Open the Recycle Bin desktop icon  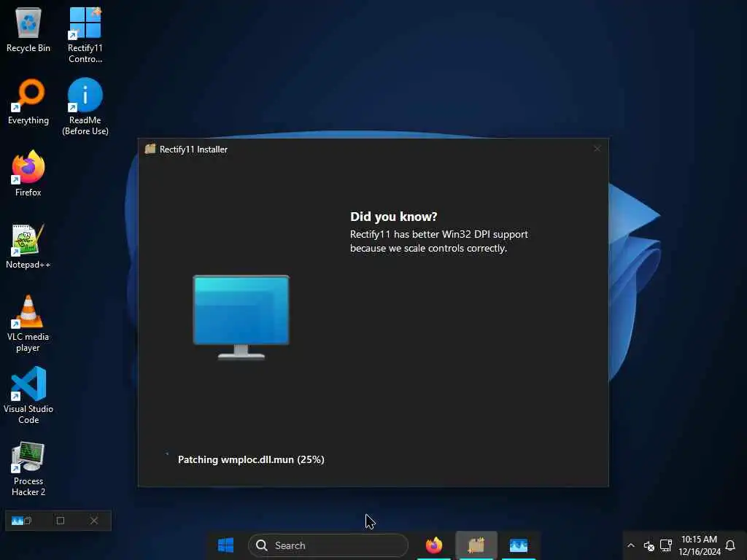(28, 30)
